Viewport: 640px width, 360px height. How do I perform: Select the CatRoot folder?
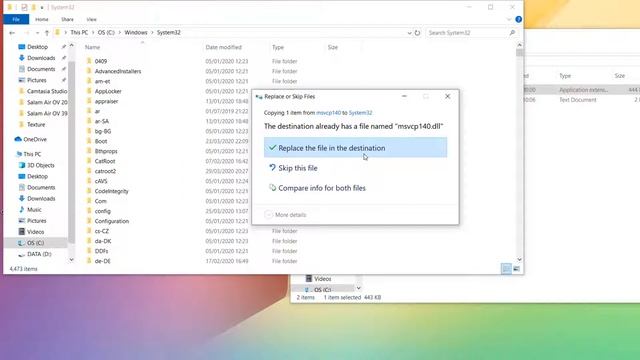(x=105, y=161)
